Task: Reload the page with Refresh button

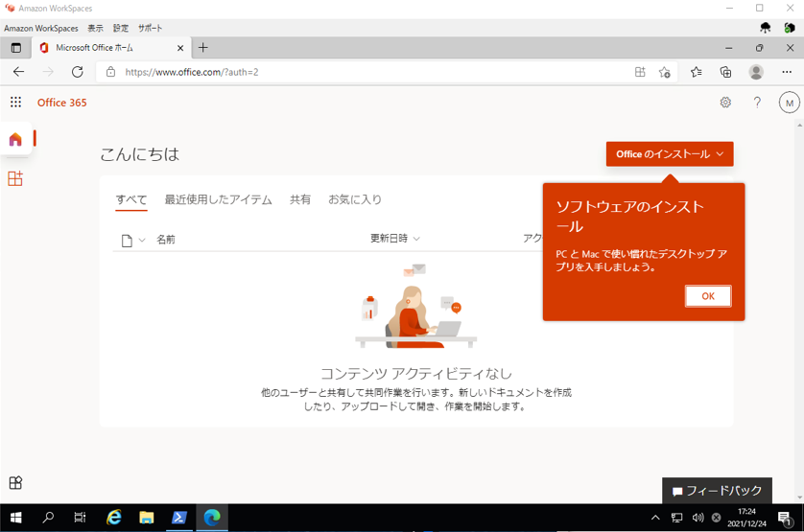Action: (78, 72)
